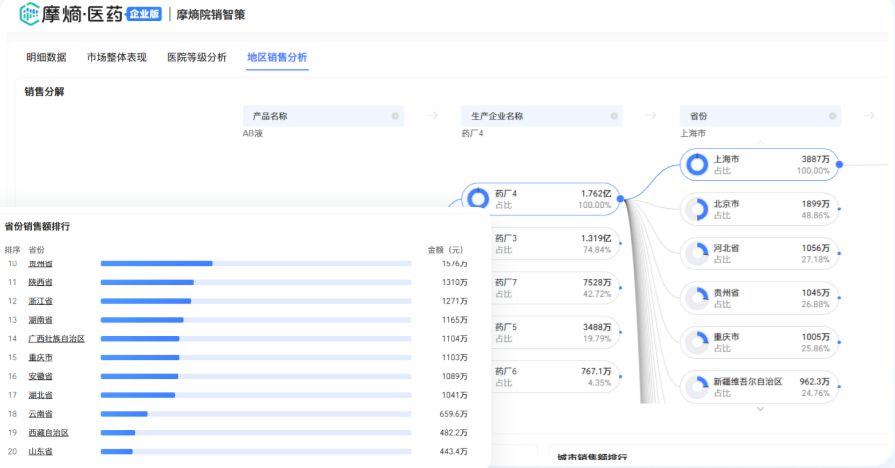Remove the 生产企业名称 dimension via its x icon
The image size is (895, 468).
click(614, 116)
